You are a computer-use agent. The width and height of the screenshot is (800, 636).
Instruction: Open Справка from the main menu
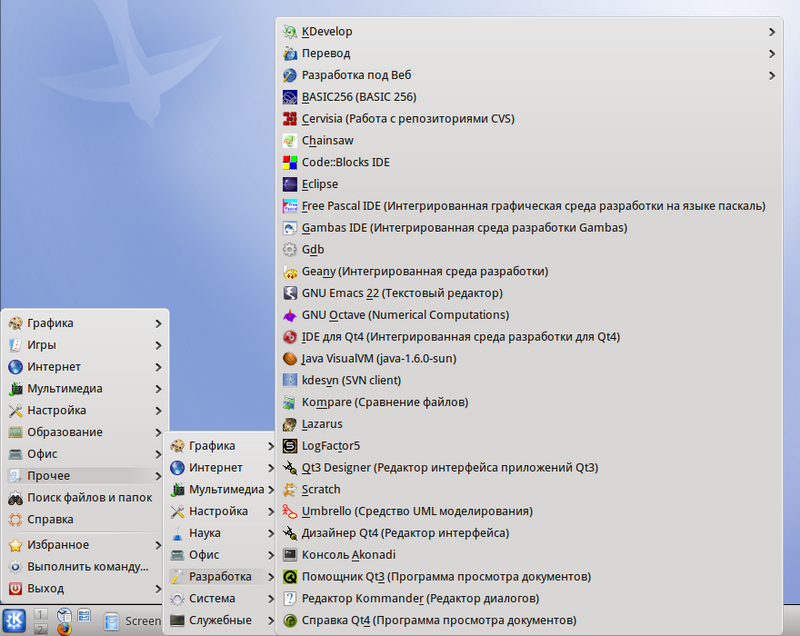(85, 520)
